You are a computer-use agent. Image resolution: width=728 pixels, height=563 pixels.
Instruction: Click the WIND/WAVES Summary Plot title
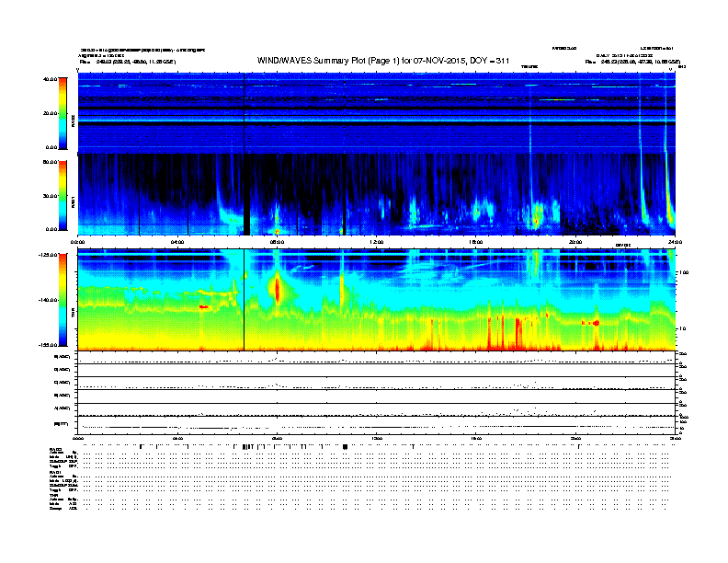pos(383,61)
